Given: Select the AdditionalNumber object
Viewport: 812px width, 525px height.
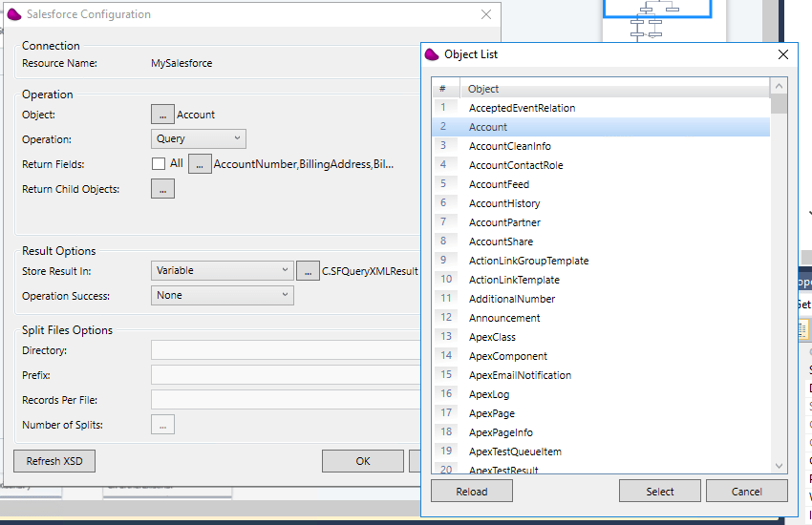Looking at the screenshot, I should pos(601,299).
